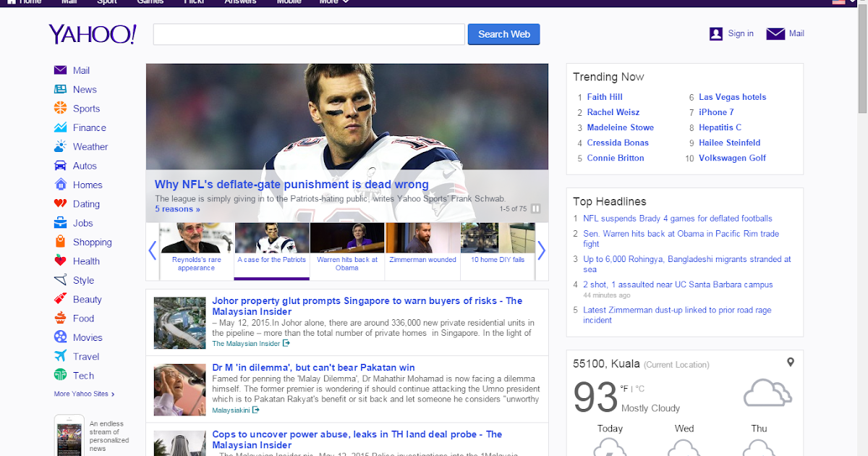Click the country flag icon in top bar
The image size is (868, 456).
pyautogui.click(x=839, y=1)
